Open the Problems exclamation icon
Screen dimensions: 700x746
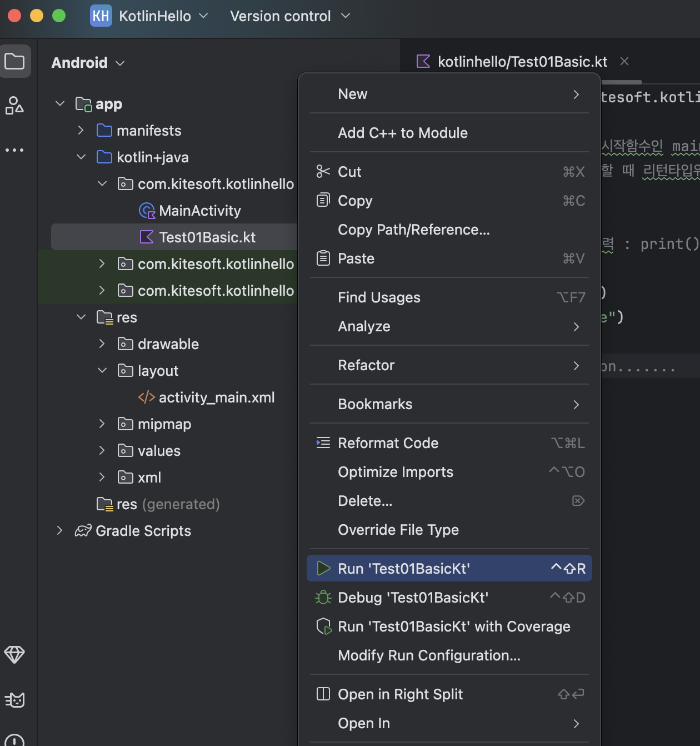click(15, 740)
